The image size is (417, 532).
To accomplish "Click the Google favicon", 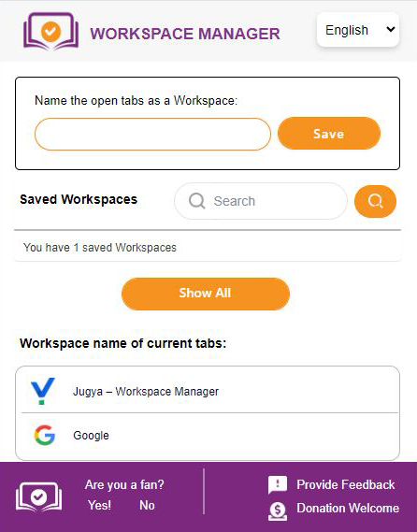I will coord(45,435).
